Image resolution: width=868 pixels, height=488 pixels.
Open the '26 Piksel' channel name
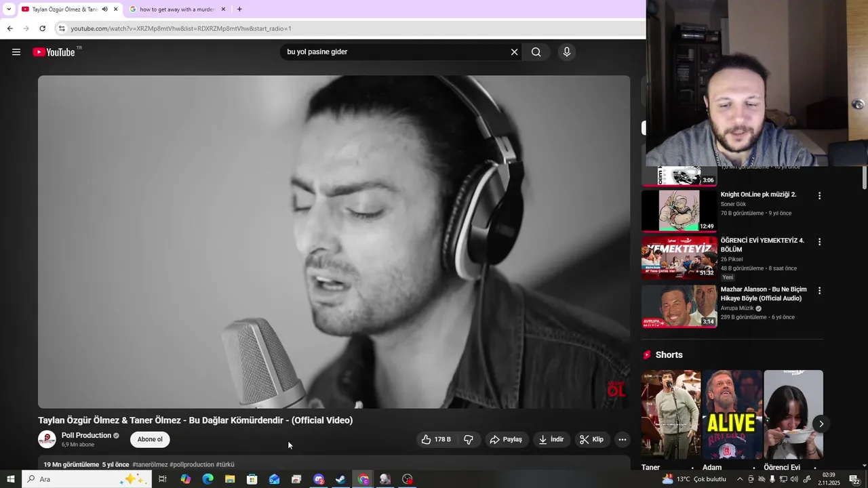click(x=732, y=260)
